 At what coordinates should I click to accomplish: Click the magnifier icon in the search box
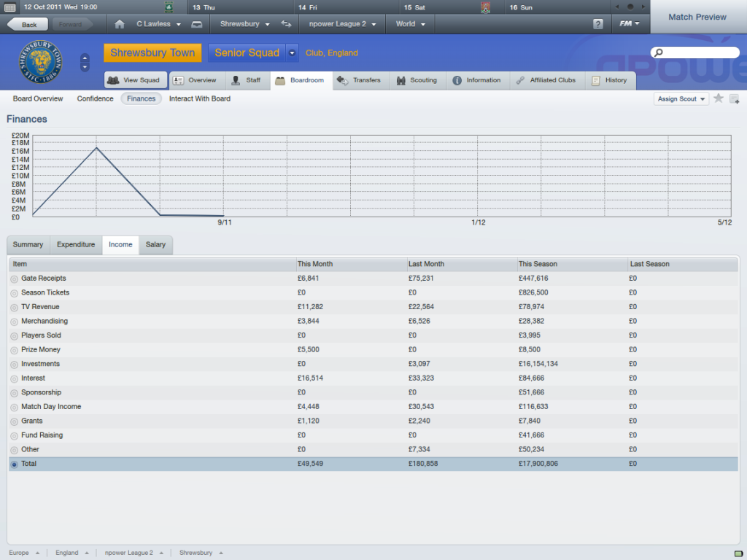[x=659, y=52]
